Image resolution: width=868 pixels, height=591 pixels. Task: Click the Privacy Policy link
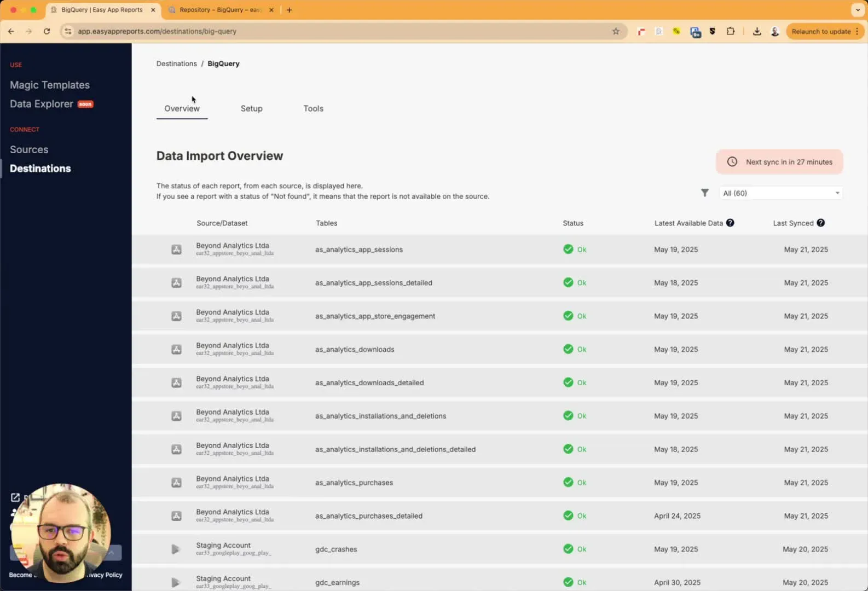tap(105, 575)
